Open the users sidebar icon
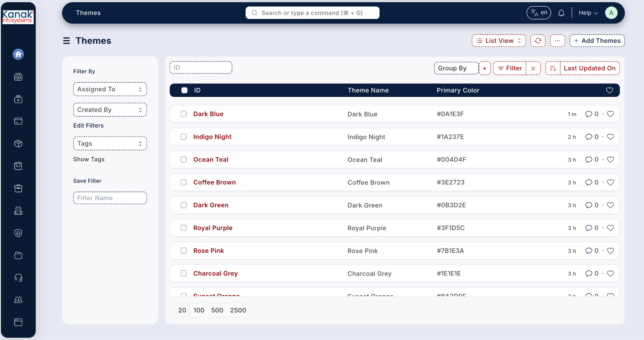Screen dimensions: 644x340 point(18,300)
